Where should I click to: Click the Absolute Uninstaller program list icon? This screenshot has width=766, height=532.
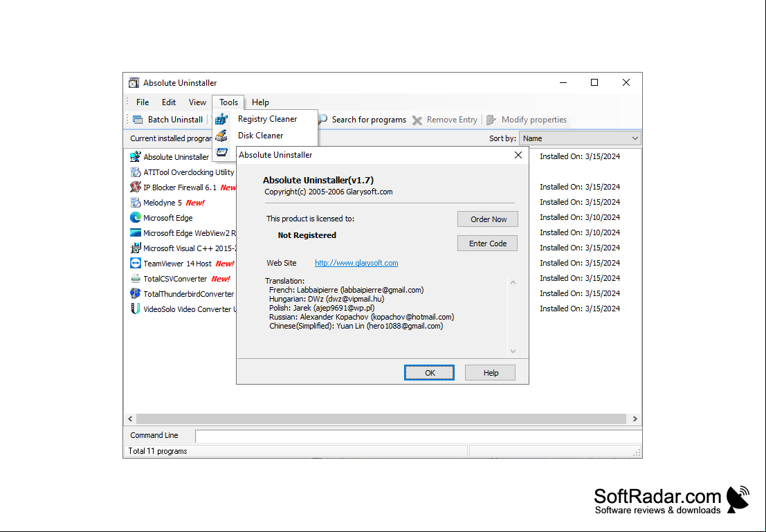click(x=136, y=157)
